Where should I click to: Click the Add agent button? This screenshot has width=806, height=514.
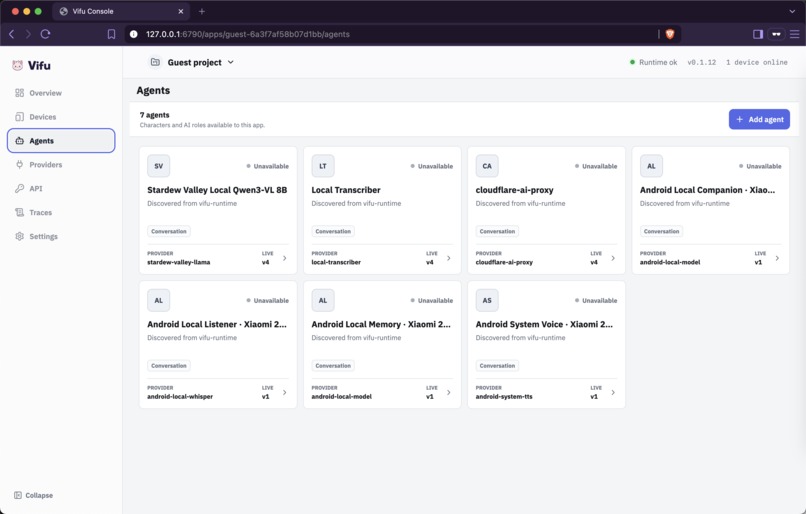(x=759, y=119)
